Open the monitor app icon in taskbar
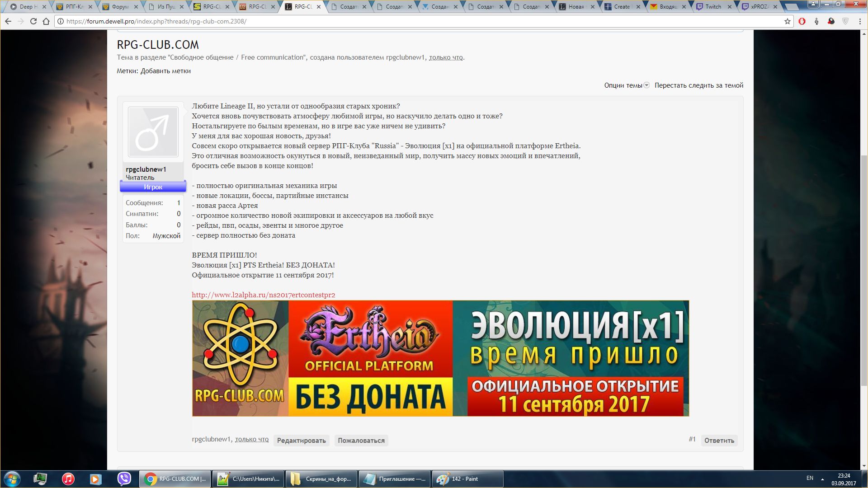This screenshot has width=868, height=488. (40, 479)
